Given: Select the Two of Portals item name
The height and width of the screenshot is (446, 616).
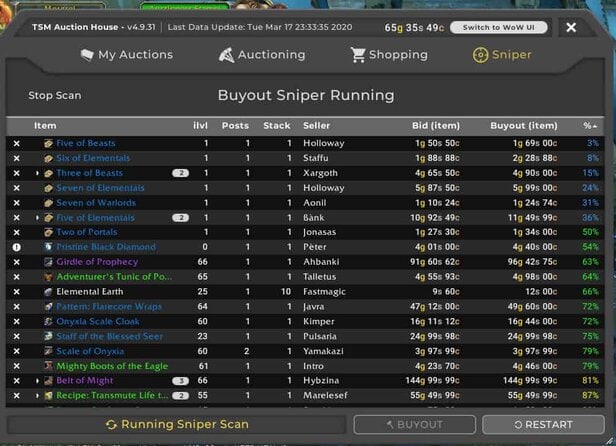Looking at the screenshot, I should 87,233.
